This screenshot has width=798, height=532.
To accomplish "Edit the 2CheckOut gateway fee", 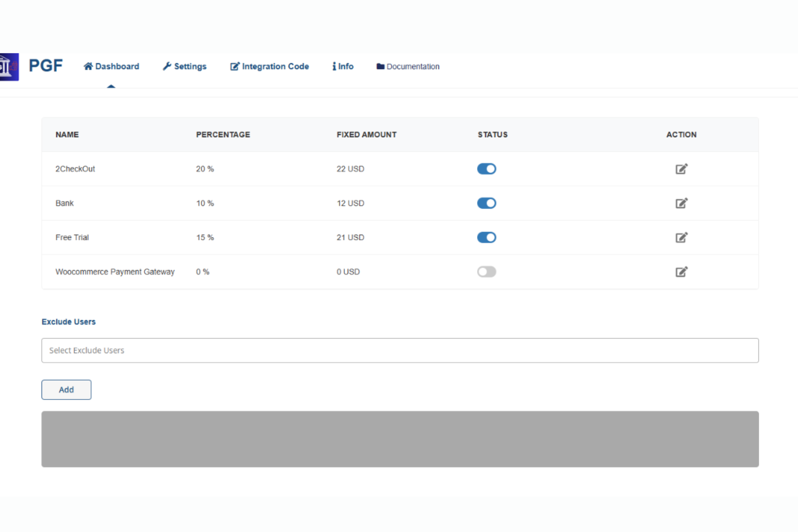I will pyautogui.click(x=681, y=169).
